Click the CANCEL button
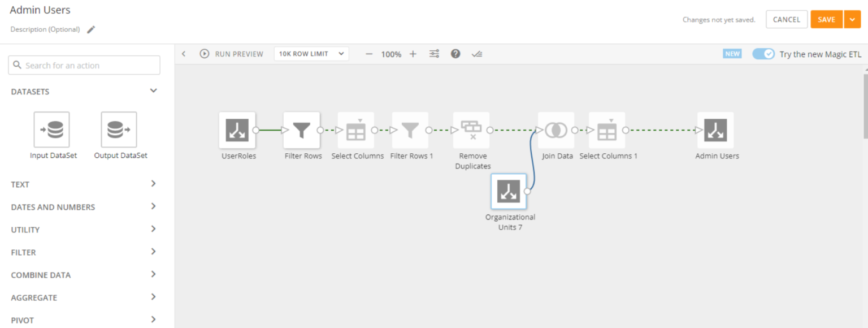 click(x=786, y=19)
